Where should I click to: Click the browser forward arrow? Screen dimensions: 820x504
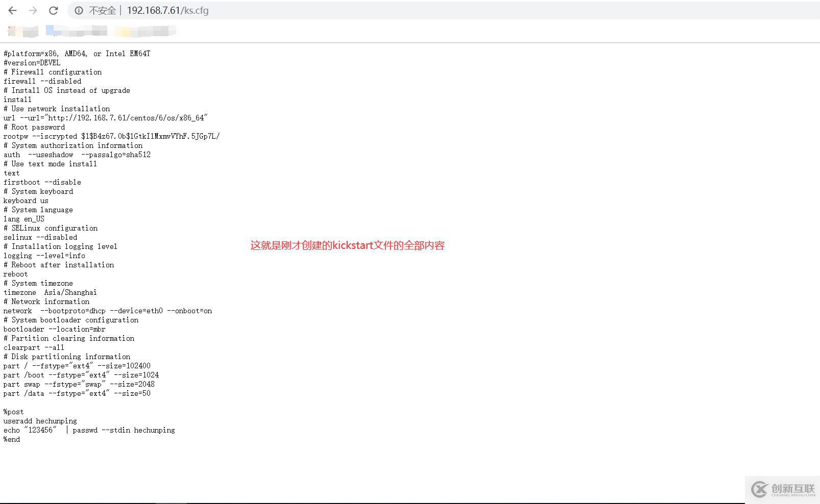coord(33,10)
